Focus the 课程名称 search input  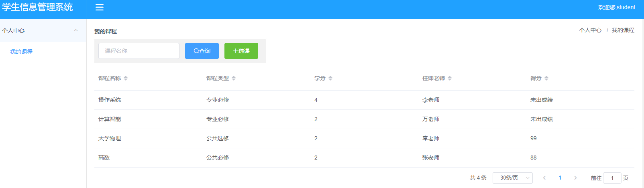(x=139, y=51)
